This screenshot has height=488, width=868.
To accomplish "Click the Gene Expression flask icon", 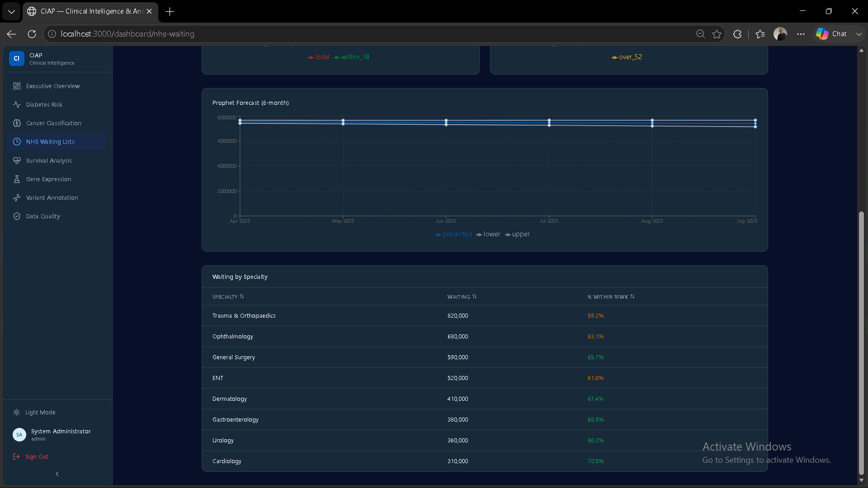I will 17,179.
